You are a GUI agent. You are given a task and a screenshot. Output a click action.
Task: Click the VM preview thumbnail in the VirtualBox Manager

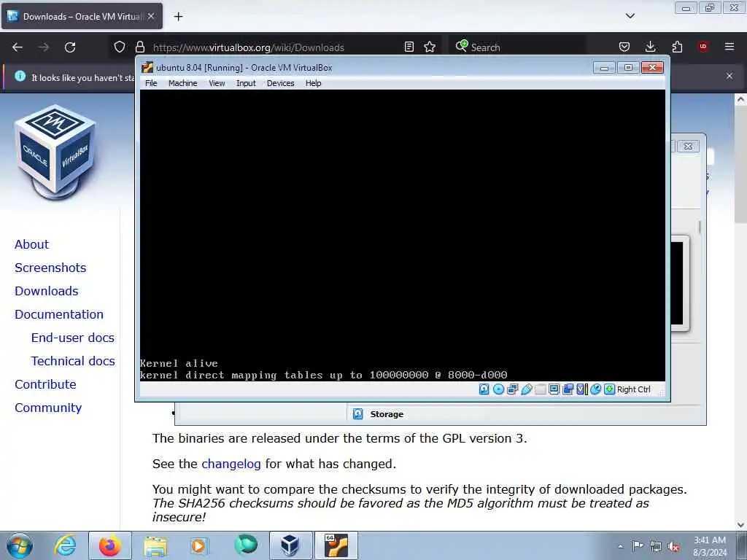pos(680,284)
